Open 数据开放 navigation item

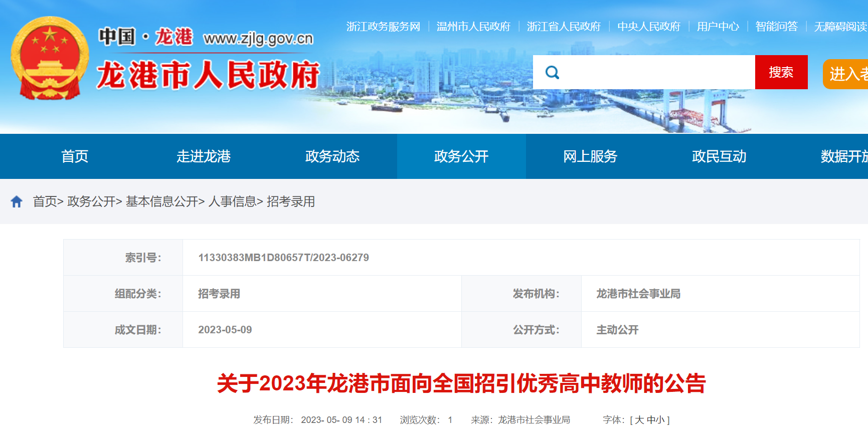click(x=844, y=156)
